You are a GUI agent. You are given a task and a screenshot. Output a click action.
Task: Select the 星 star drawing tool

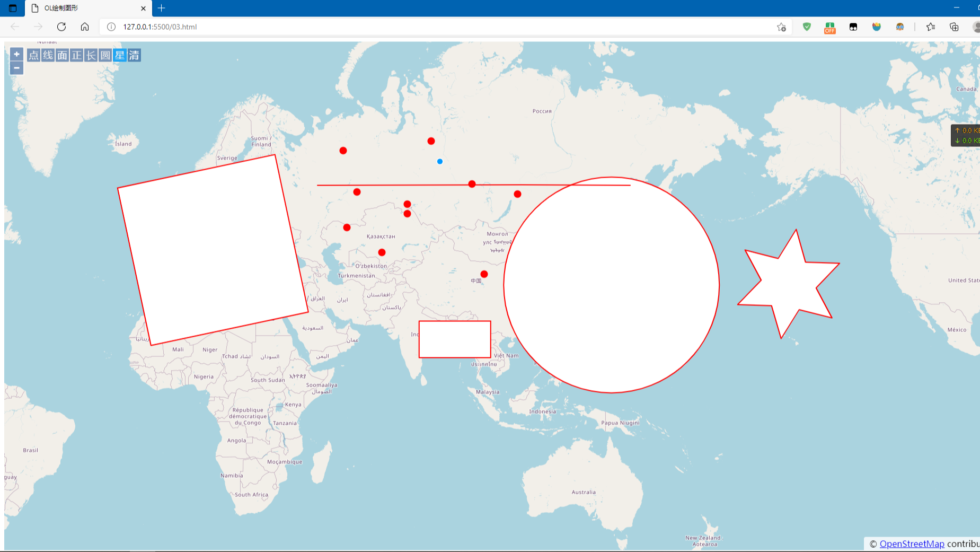coord(119,55)
